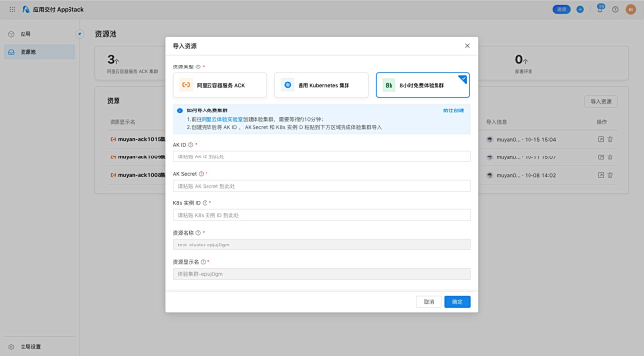Open the help question mark icon
This screenshot has height=356, width=644.
pyautogui.click(x=615, y=9)
